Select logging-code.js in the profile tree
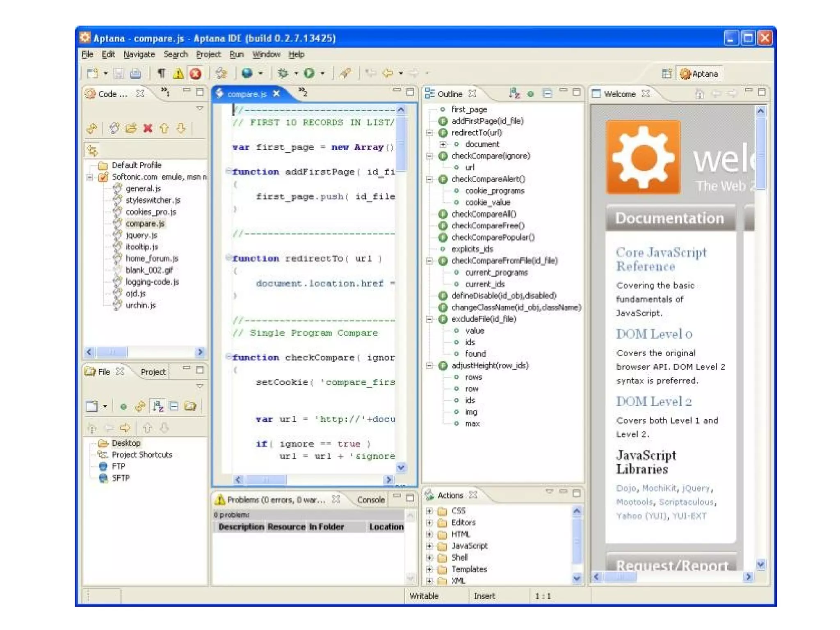The width and height of the screenshot is (840, 630). 152,282
